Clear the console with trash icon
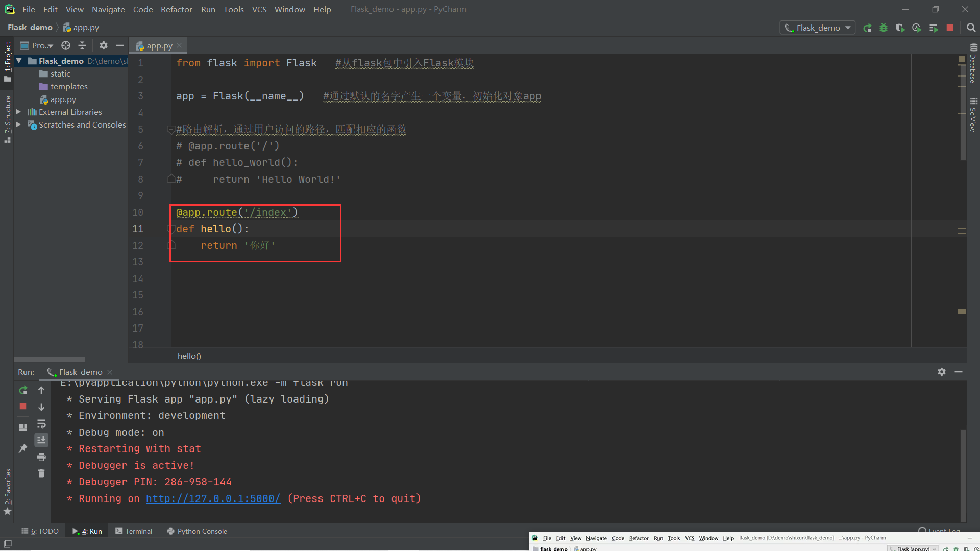Image resolution: width=980 pixels, height=551 pixels. (x=41, y=473)
